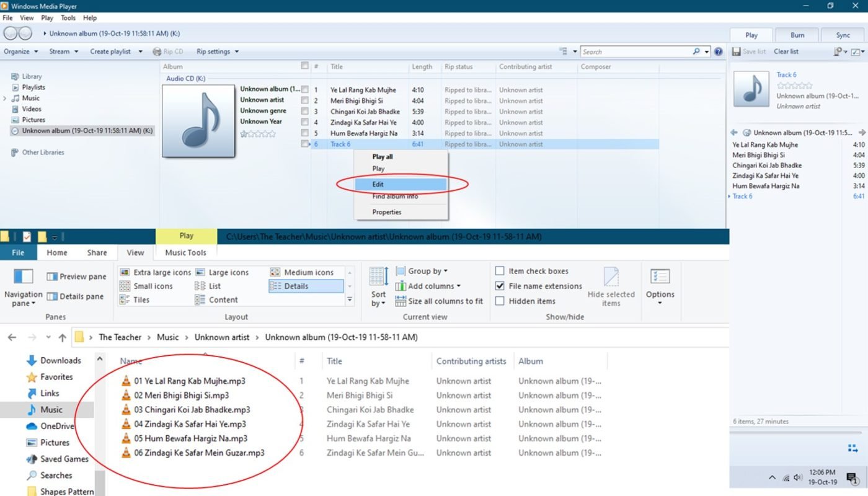Uncheck File name extensions checkbox
This screenshot has width=868, height=496.
[500, 286]
